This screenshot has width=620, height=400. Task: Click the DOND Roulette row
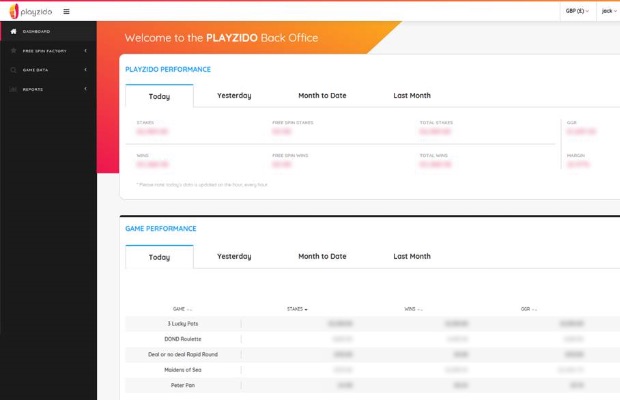point(372,339)
